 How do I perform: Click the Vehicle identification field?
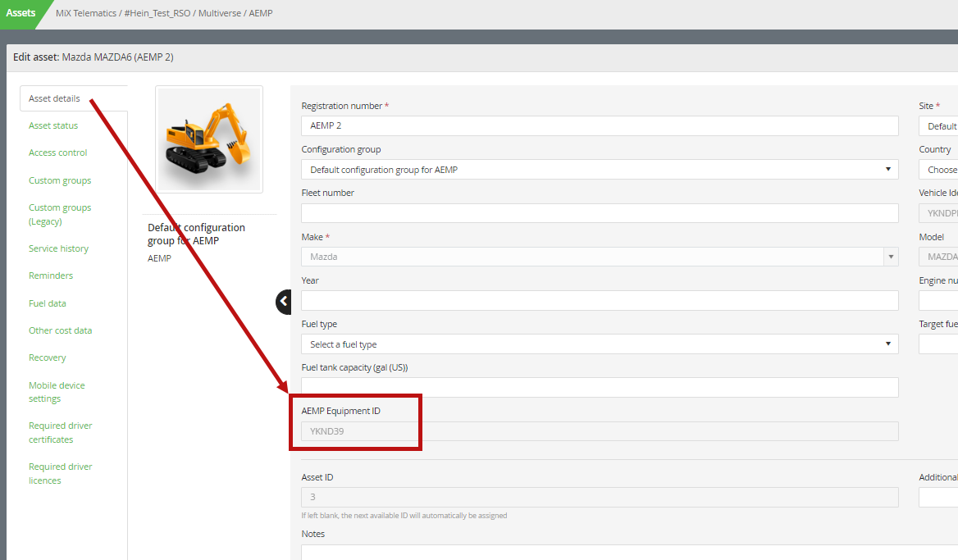pyautogui.click(x=938, y=213)
